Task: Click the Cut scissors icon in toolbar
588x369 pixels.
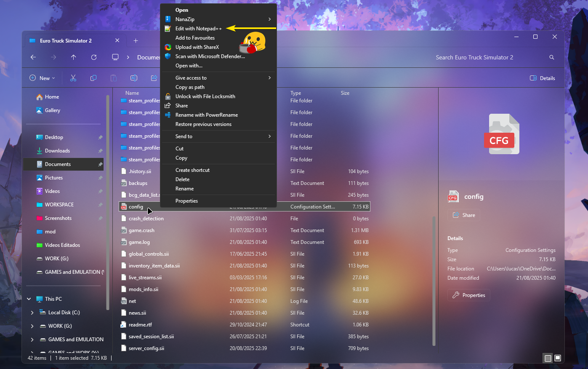Action: point(73,78)
